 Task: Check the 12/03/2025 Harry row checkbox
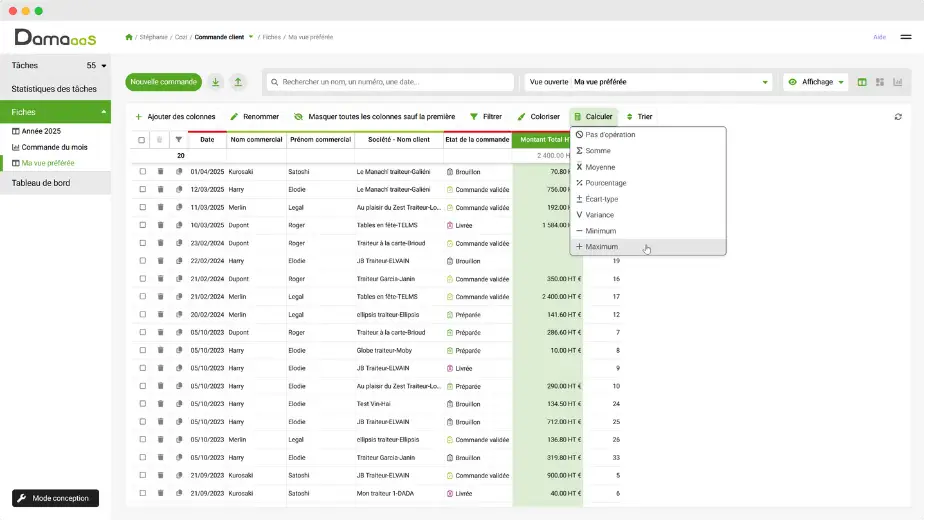(x=143, y=189)
